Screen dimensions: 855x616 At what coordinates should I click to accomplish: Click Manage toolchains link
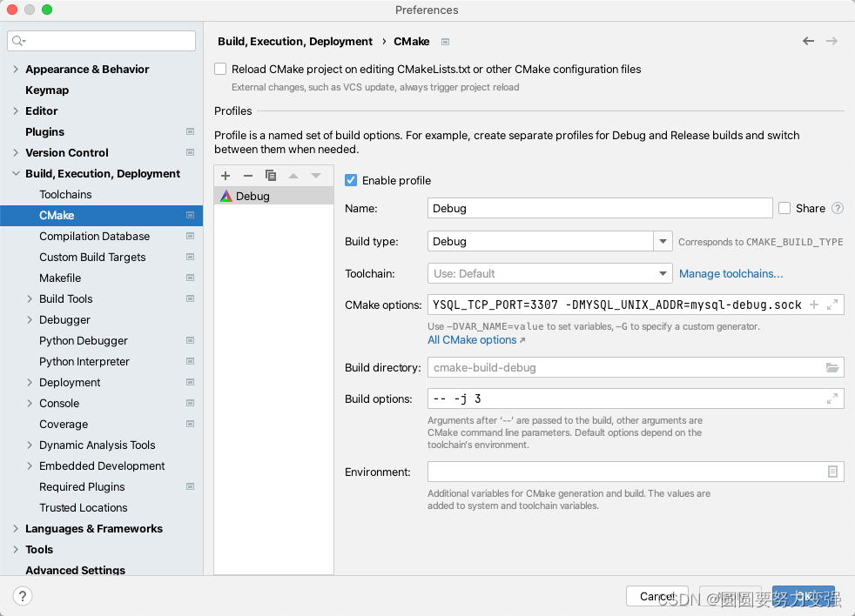click(x=730, y=274)
